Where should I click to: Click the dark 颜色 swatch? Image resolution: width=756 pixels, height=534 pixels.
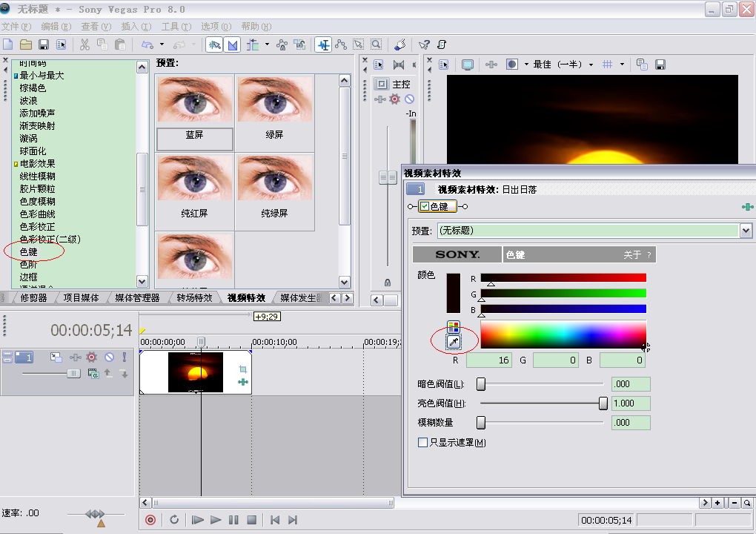[453, 293]
